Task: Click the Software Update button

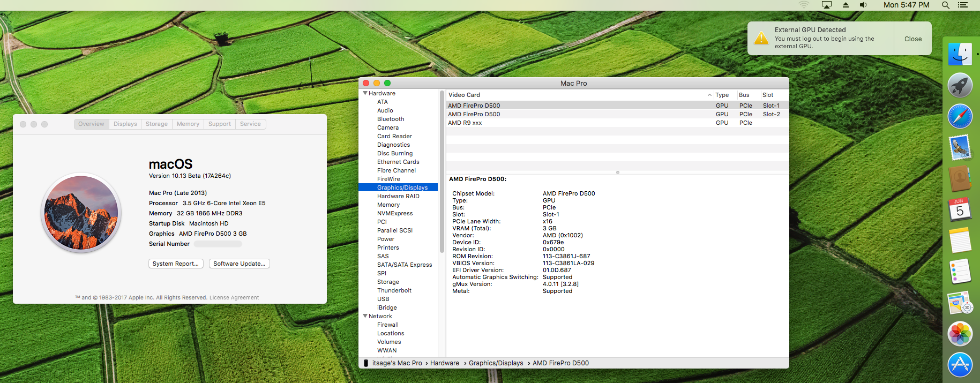Action: coord(240,264)
